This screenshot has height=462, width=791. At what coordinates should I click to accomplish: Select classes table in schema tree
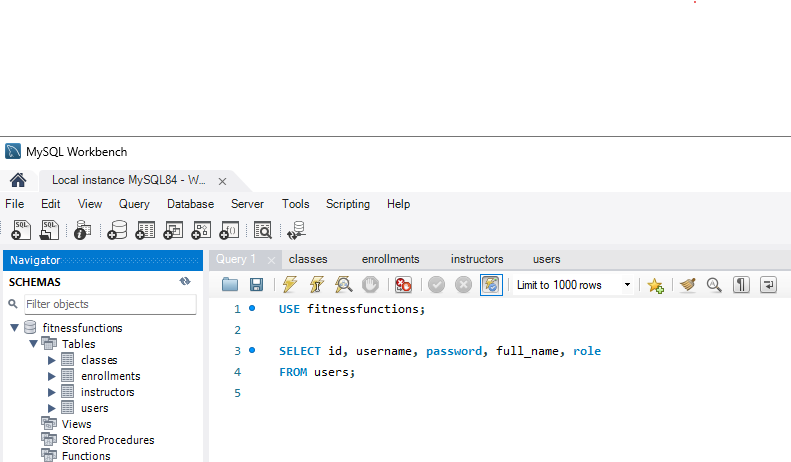tap(99, 360)
